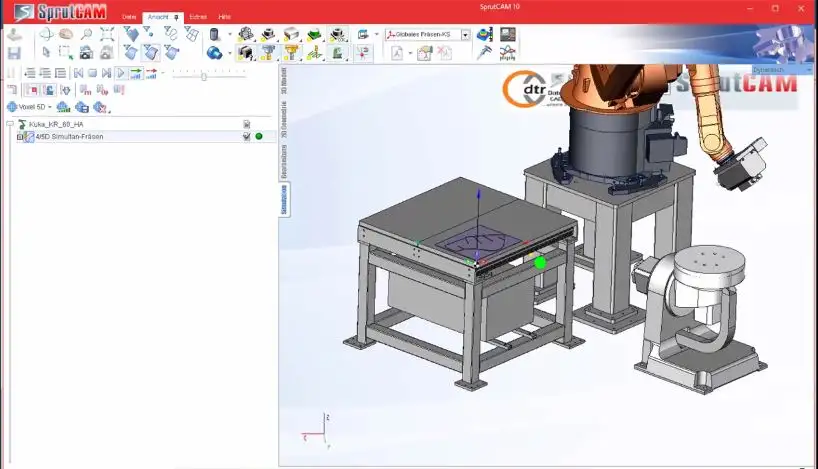The image size is (818, 469).
Task: Expand the 4/5D Simultan-Fräsen operation node
Action: [20, 137]
